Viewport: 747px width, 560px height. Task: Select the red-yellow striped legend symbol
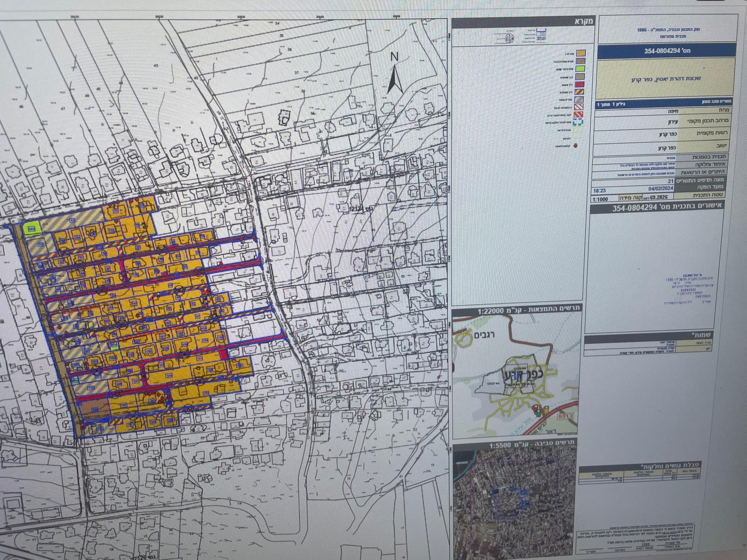click(578, 92)
